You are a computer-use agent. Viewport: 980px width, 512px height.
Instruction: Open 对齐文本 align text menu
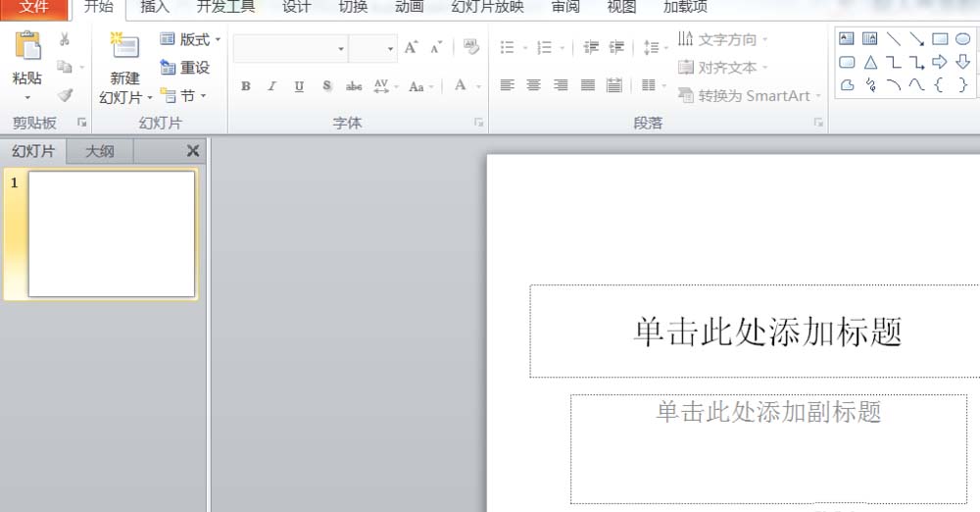(x=722, y=67)
